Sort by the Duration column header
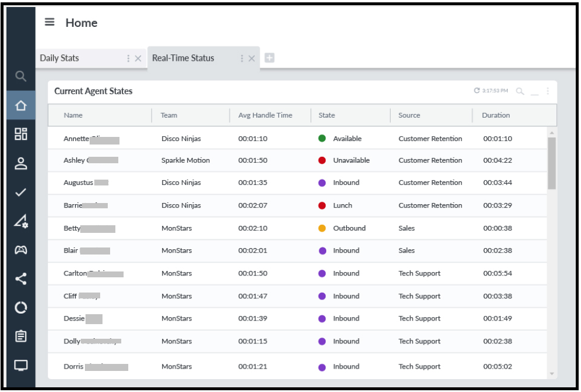This screenshot has height=392, width=581. coord(495,115)
